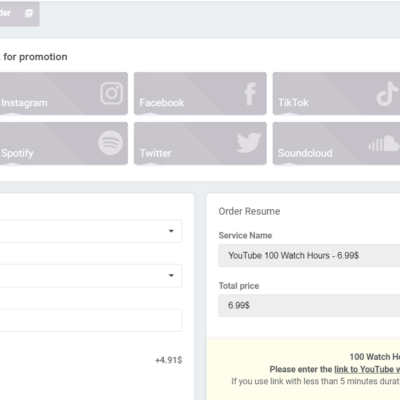Pick the Twitter promotion card
The height and width of the screenshot is (400, 400).
[x=200, y=143]
